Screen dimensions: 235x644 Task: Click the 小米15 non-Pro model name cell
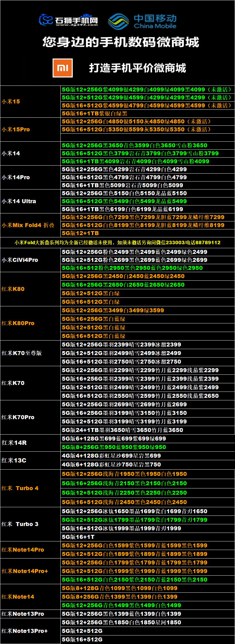click(x=30, y=101)
